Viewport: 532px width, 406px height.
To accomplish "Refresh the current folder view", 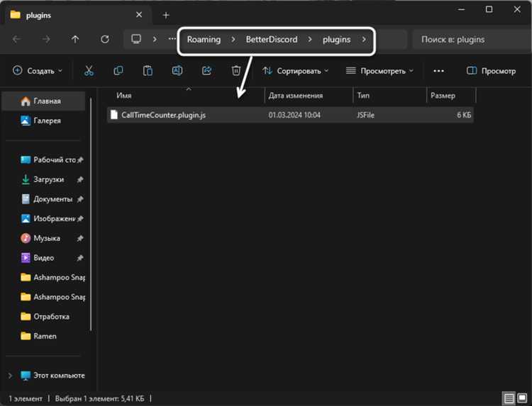I will click(x=105, y=39).
